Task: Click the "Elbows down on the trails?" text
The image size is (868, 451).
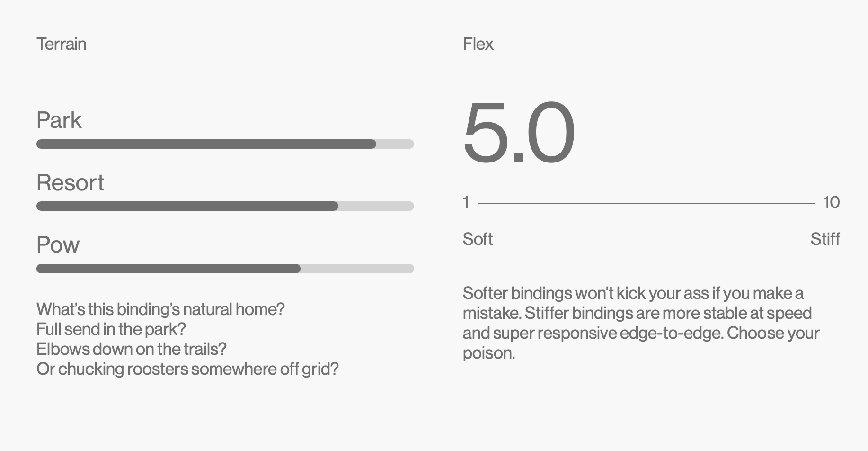Action: tap(132, 349)
